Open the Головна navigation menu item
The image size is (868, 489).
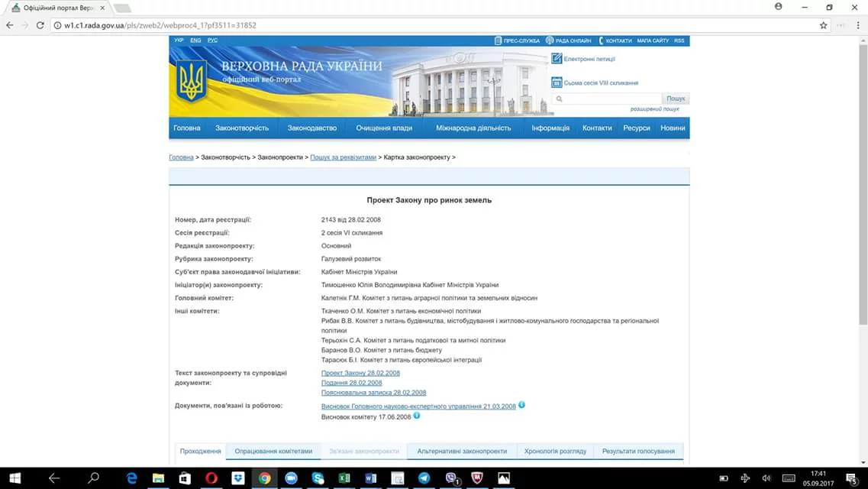[x=186, y=128]
